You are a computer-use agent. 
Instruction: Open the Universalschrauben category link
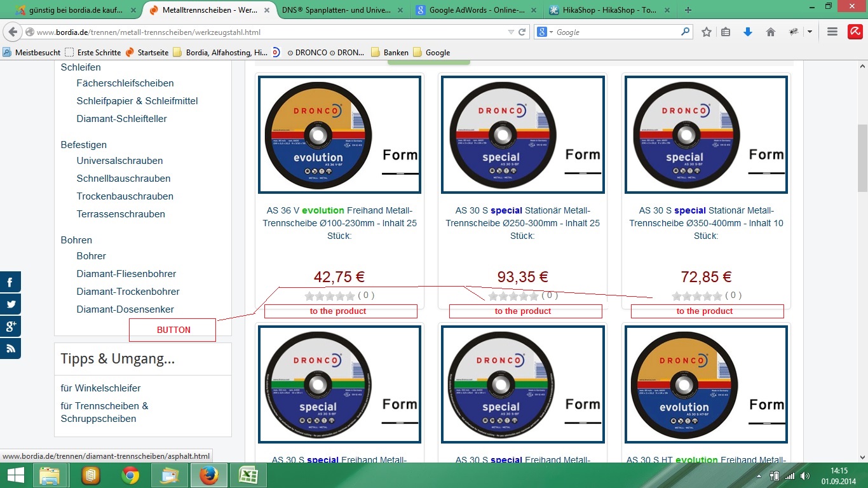[119, 161]
